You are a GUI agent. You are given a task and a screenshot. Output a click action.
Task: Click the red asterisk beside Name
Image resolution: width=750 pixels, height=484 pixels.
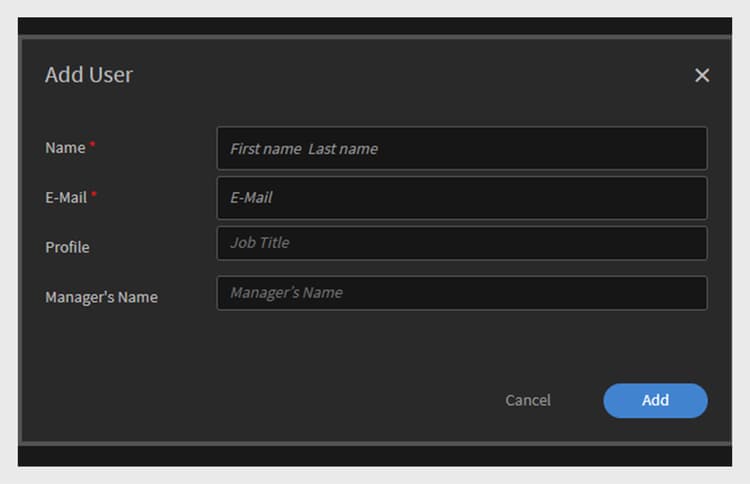point(92,144)
